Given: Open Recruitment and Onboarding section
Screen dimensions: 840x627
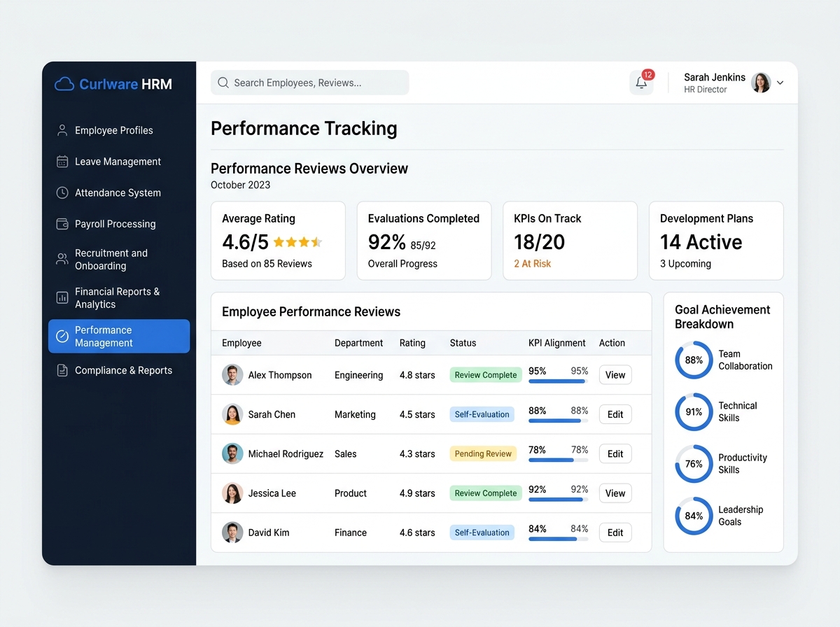Looking at the screenshot, I should pyautogui.click(x=119, y=260).
